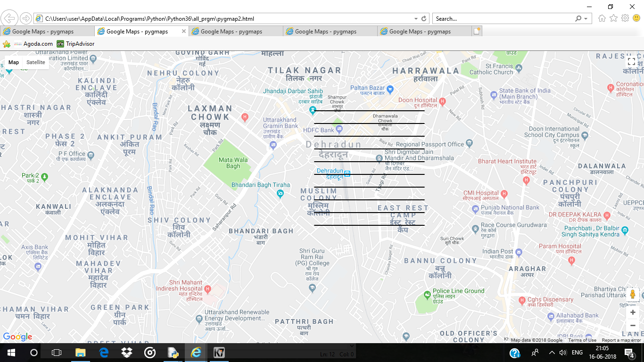Click the Mata Wala Bagh park label
The width and height of the screenshot is (644, 362).
(x=233, y=163)
